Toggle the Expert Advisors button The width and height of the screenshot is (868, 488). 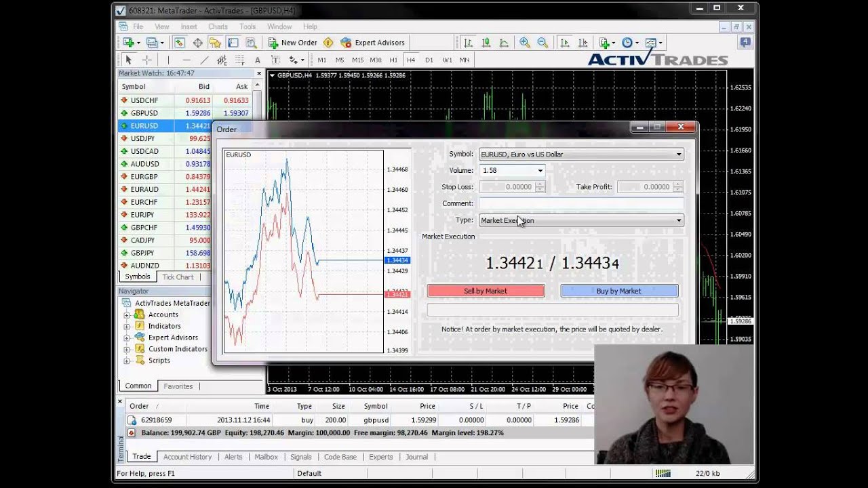coord(373,43)
